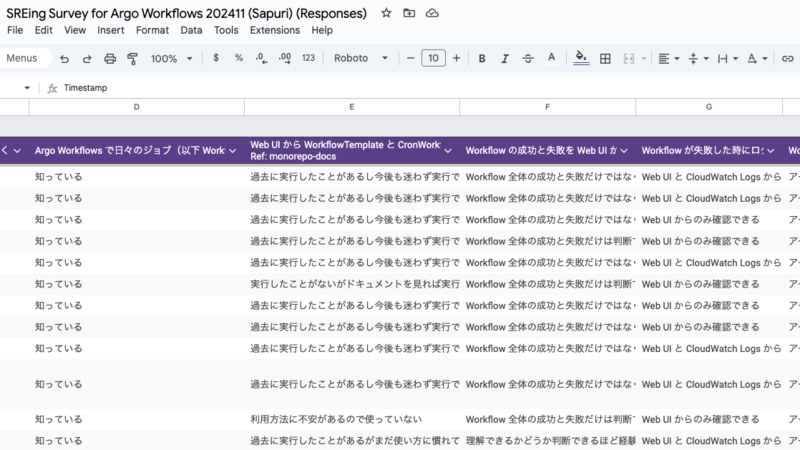
Task: Print the spreadsheet
Action: coord(110,59)
